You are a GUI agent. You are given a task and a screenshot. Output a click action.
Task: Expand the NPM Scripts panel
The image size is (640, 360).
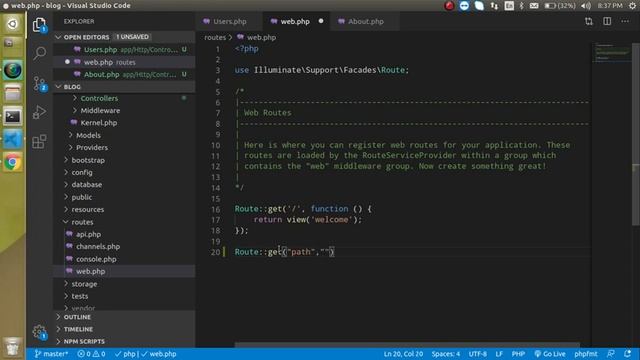[x=124, y=341]
